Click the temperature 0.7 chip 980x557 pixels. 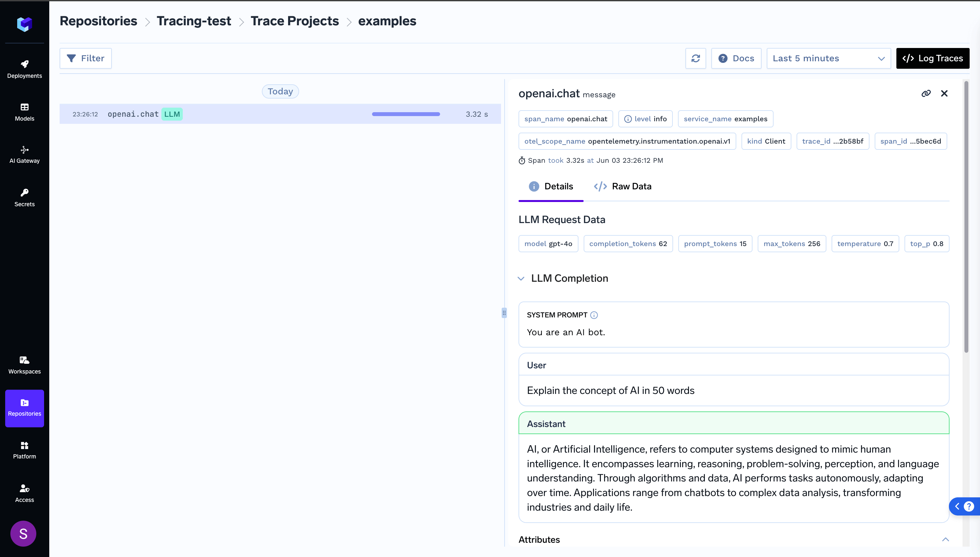(x=865, y=244)
